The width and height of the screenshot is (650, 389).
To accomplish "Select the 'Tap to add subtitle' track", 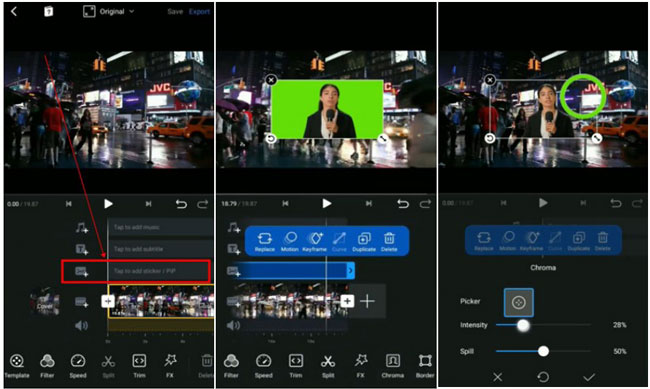I will pos(161,249).
